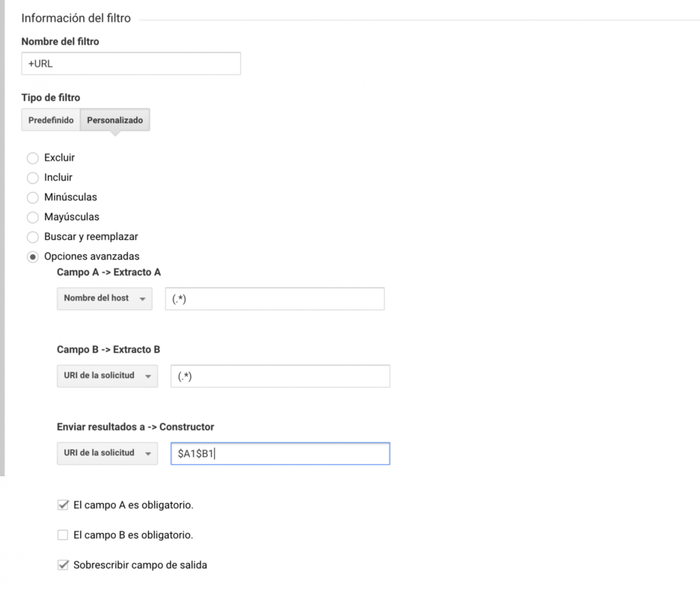
Task: Select Buscar y reemplazar radio button
Action: pyautogui.click(x=32, y=237)
